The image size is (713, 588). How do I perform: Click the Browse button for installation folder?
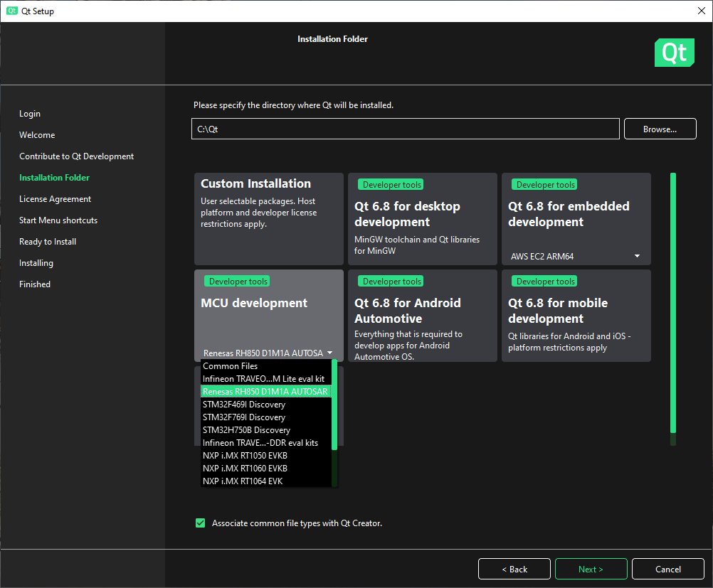[x=660, y=128]
